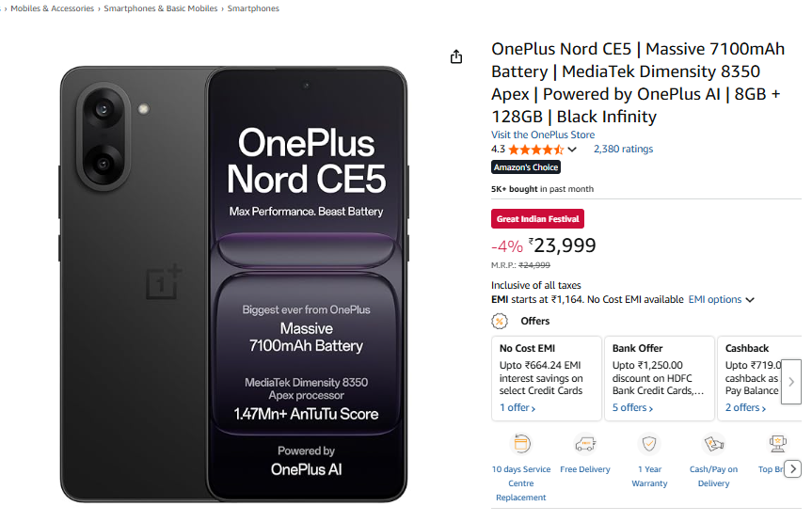Go to the Smartphones breadcrumb
The width and height of the screenshot is (812, 522).
coord(253,8)
